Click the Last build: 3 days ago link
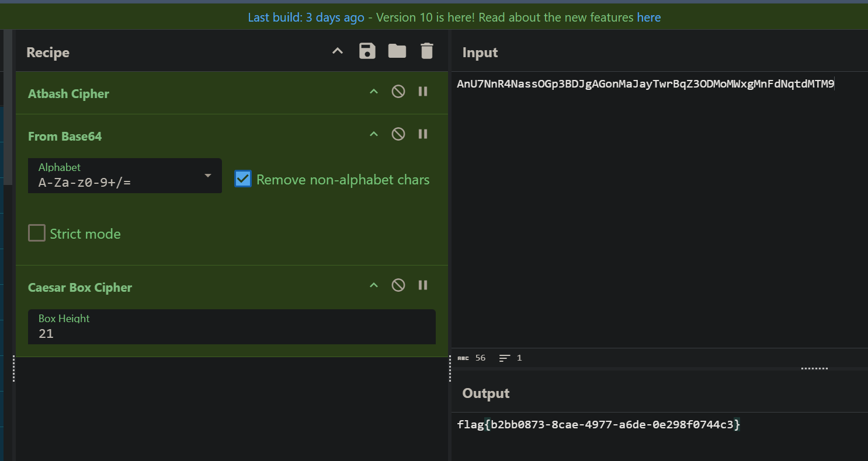Image resolution: width=868 pixels, height=461 pixels. (305, 18)
